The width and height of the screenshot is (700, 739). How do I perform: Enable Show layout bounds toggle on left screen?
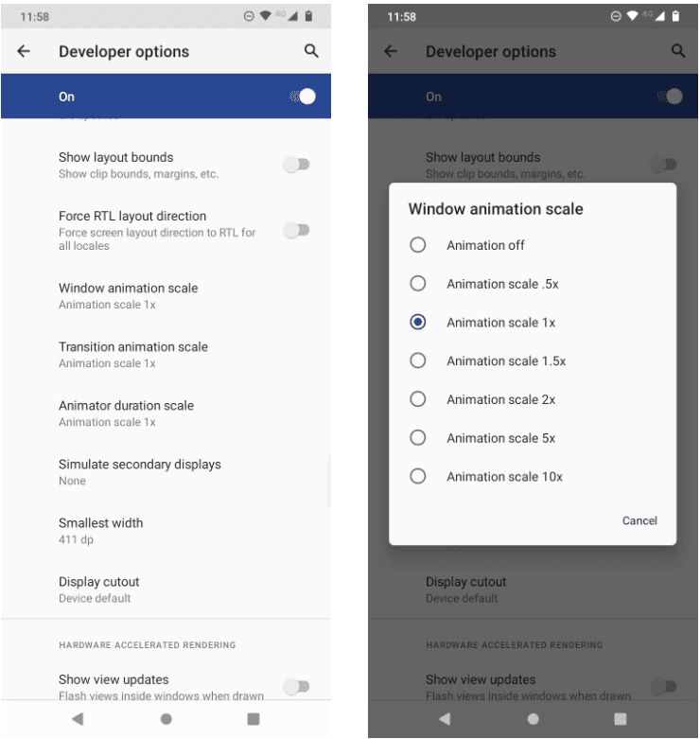pos(297,165)
